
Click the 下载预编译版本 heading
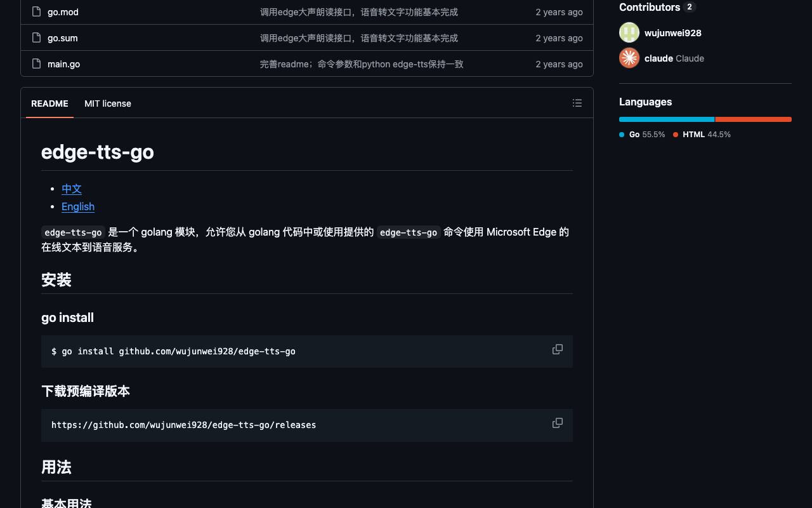86,391
